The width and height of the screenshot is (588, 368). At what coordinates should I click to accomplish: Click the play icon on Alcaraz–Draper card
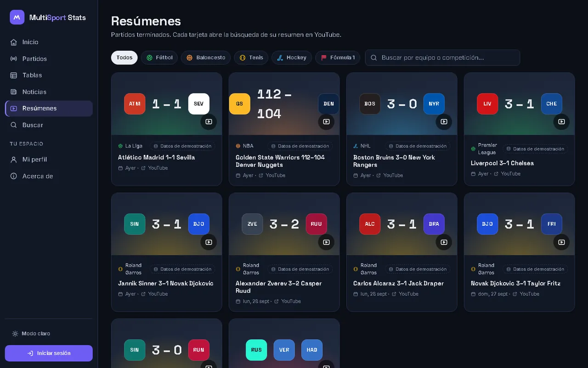tap(444, 242)
